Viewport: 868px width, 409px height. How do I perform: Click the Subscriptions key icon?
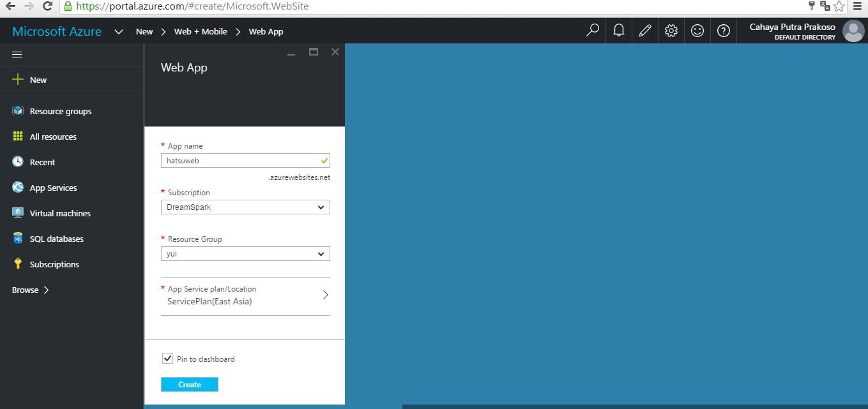[18, 264]
